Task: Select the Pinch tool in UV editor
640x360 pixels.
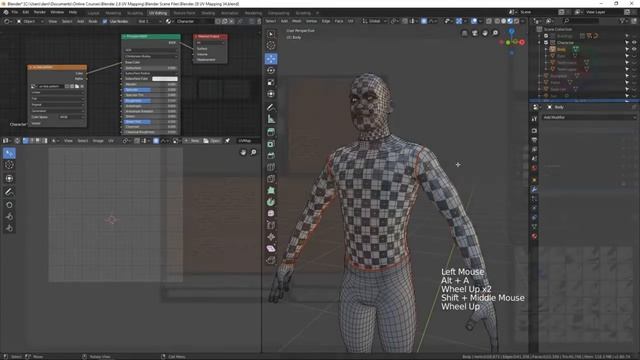Action: coord(9,228)
